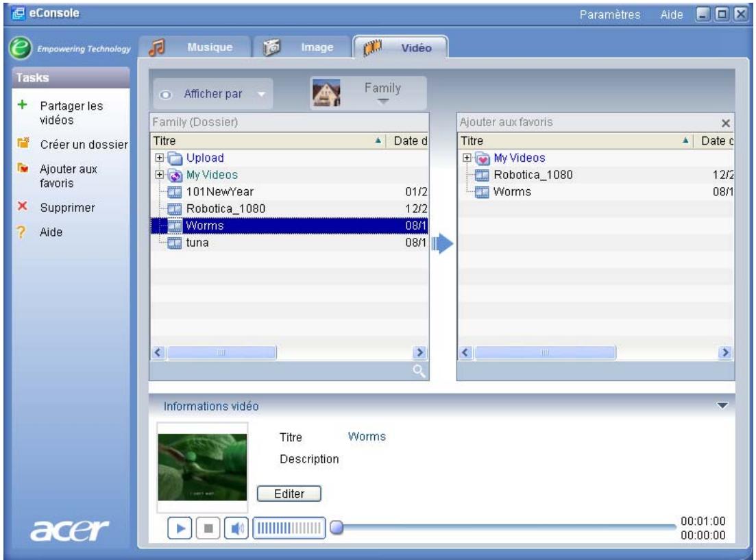This screenshot has height=560, width=756.
Task: Click Créer un dossier task
Action: coord(84,144)
